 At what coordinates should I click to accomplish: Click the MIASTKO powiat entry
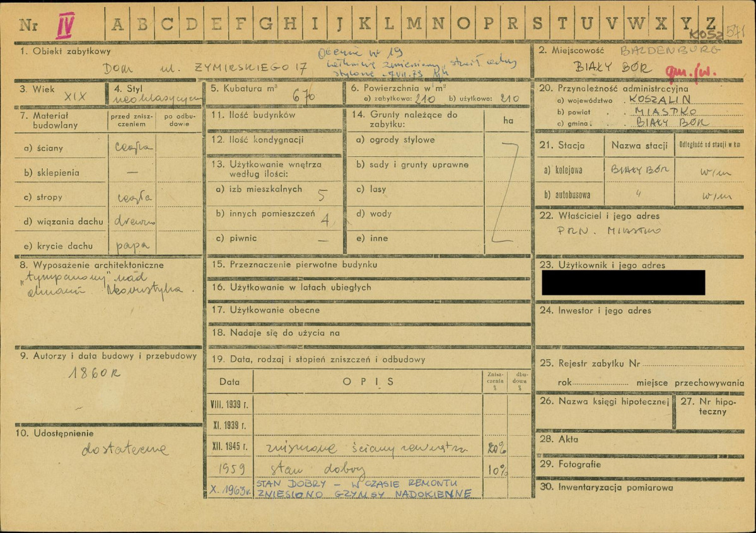click(x=665, y=112)
